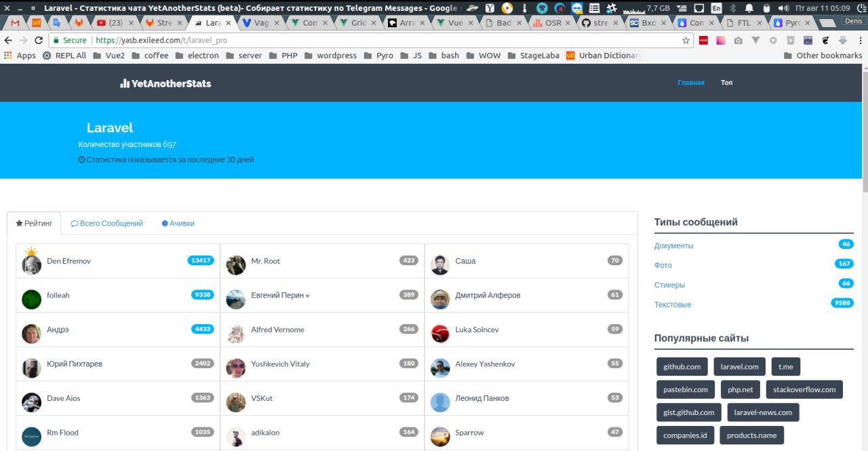Open the Urban Dictionary bookmark

point(602,56)
